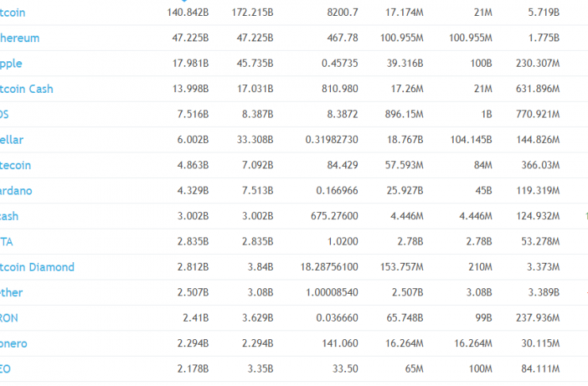Select TRON's 0.036660 price cell
The height and width of the screenshot is (386, 588).
336,318
